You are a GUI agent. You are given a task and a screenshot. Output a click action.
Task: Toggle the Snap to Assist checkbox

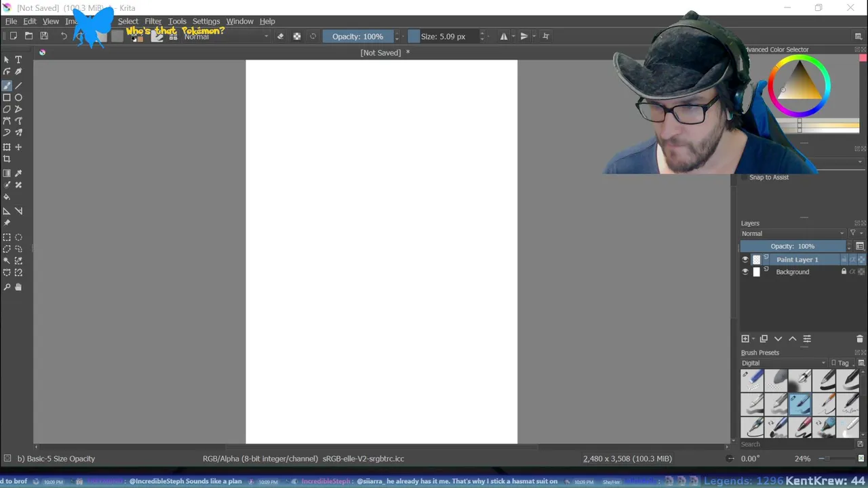(x=745, y=178)
